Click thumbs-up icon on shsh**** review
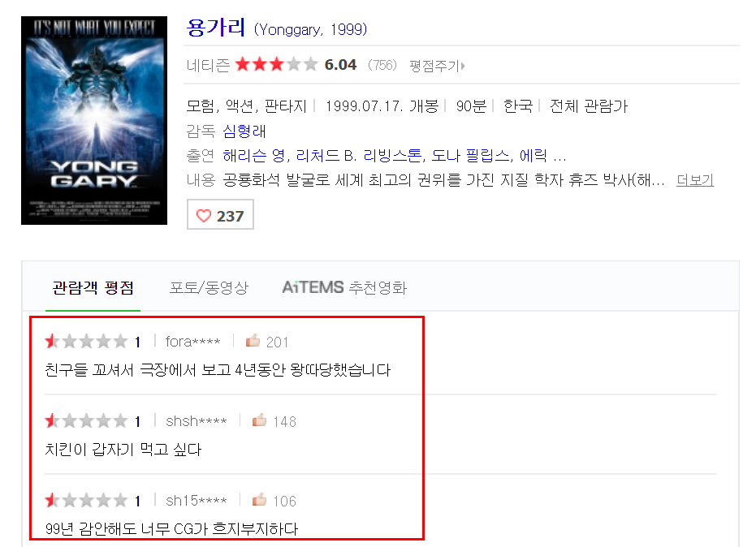The width and height of the screenshot is (756, 547). point(259,420)
